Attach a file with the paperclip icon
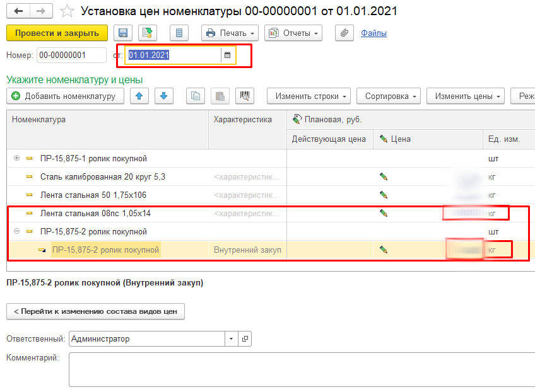 click(x=344, y=33)
